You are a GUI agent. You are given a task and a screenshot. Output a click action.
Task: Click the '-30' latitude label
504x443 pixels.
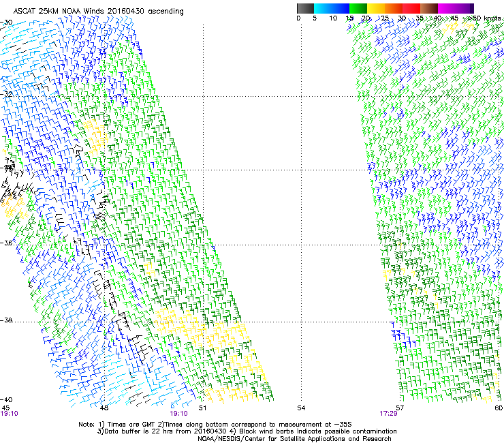click(6, 22)
